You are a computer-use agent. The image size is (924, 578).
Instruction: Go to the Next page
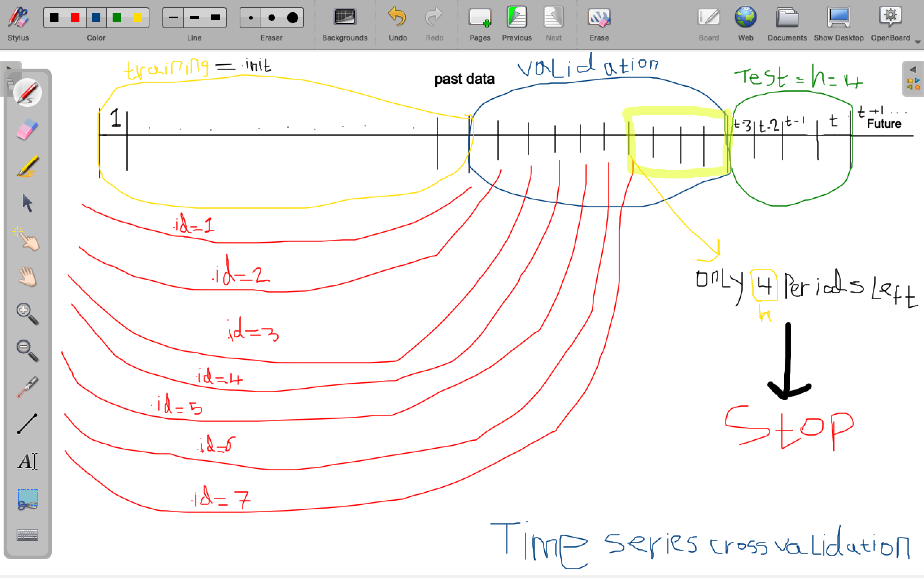pyautogui.click(x=554, y=24)
